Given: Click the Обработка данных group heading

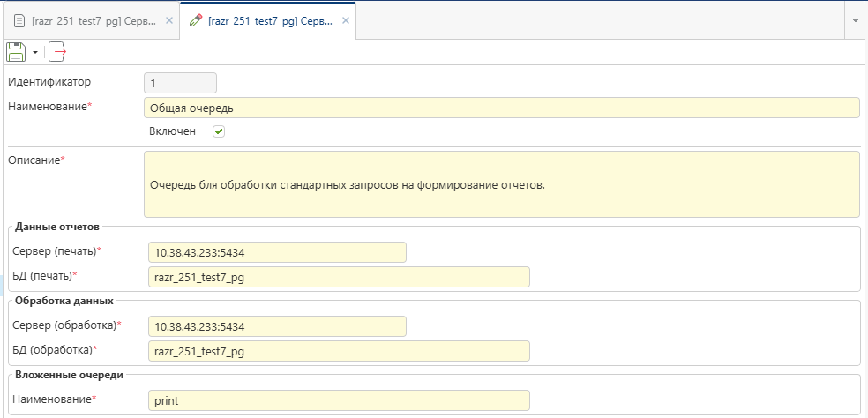Looking at the screenshot, I should 64,302.
